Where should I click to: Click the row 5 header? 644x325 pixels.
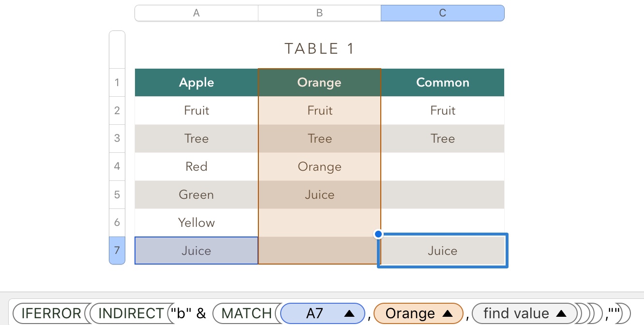[117, 194]
